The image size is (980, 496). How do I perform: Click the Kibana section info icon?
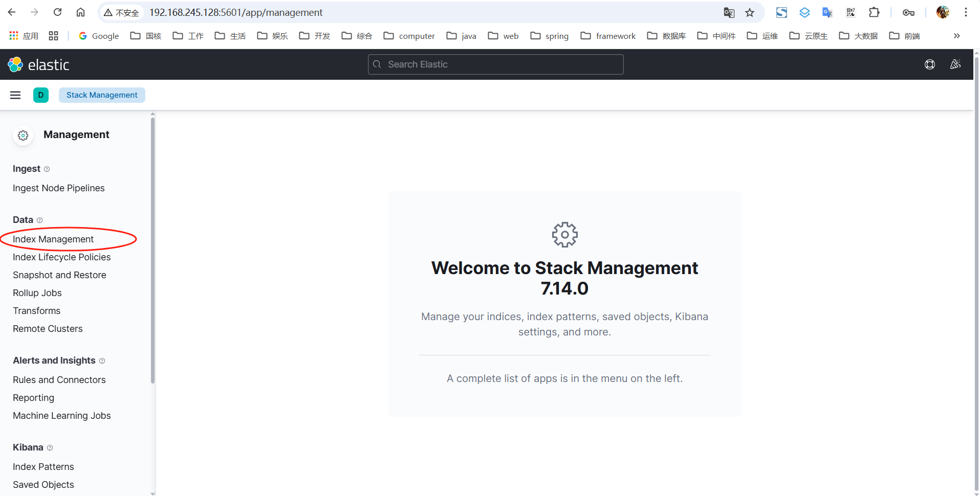coord(50,448)
